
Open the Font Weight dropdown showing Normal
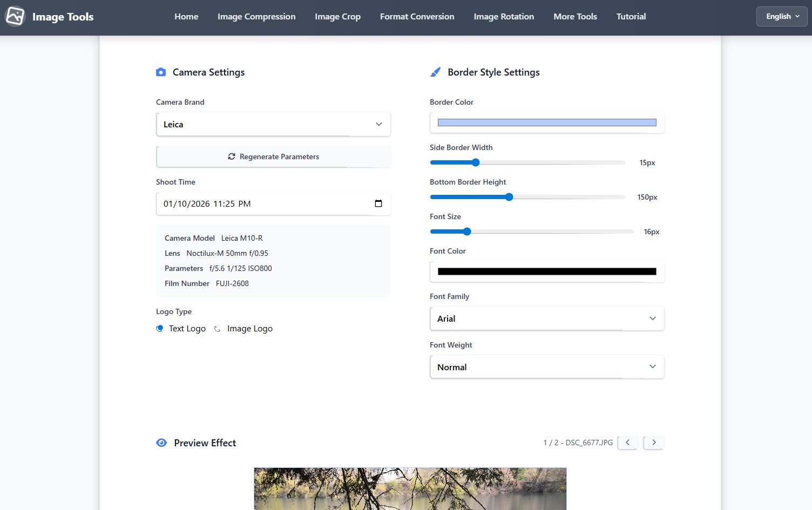[x=547, y=367]
